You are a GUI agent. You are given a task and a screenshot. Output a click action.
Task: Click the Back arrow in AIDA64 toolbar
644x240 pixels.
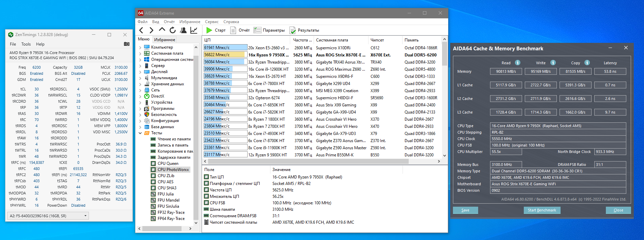(x=141, y=30)
